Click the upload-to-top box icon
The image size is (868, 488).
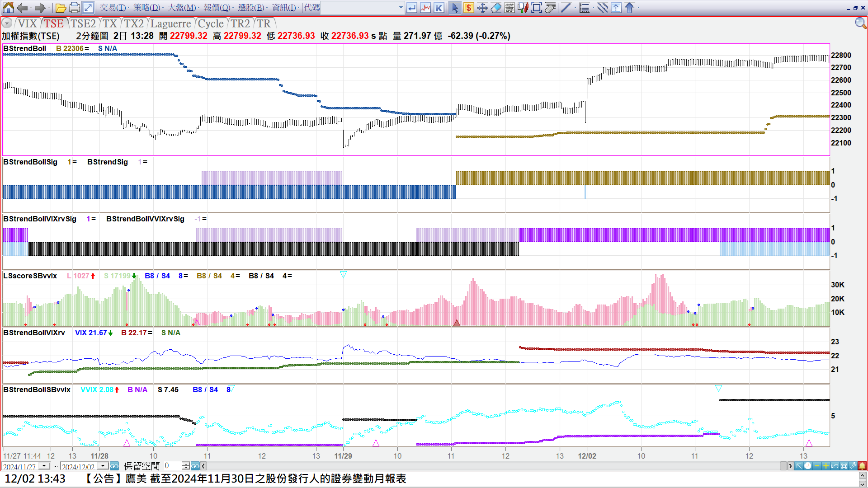[616, 8]
